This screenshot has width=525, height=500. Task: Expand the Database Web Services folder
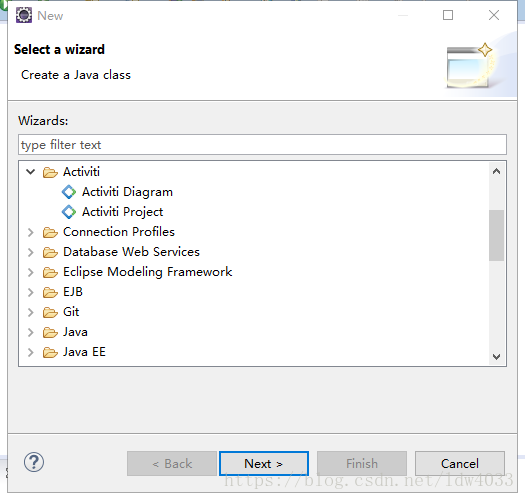click(x=30, y=252)
